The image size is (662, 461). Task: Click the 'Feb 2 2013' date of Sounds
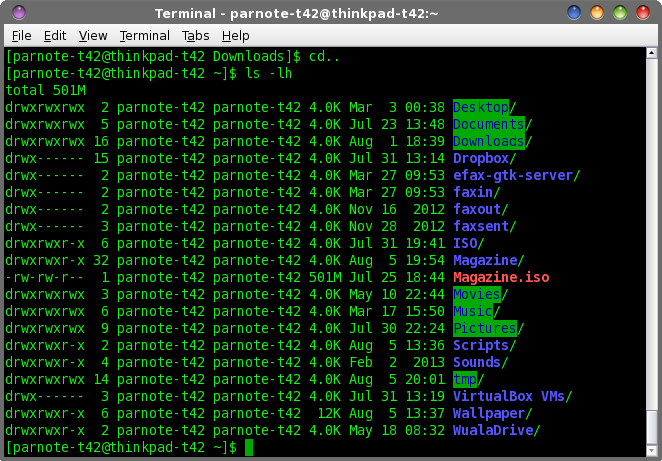[397, 362]
